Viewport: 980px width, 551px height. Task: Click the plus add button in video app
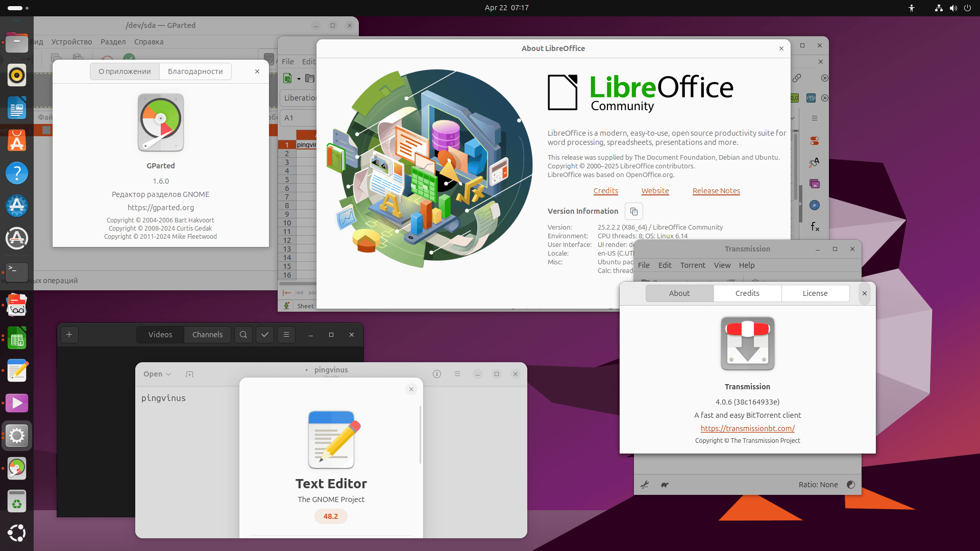(69, 335)
